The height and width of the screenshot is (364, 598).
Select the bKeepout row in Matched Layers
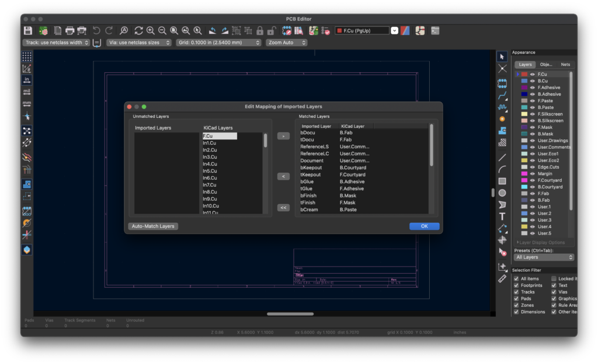[364, 167]
